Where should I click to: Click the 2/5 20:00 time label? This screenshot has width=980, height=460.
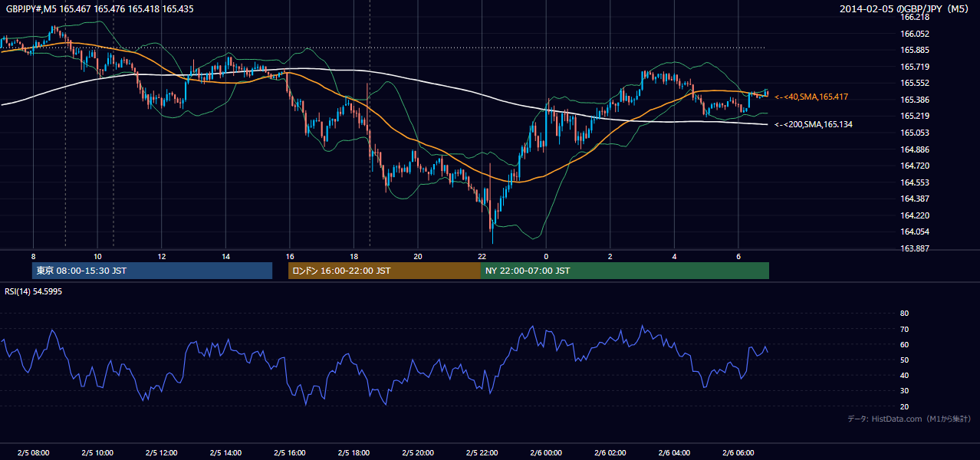[x=418, y=453]
